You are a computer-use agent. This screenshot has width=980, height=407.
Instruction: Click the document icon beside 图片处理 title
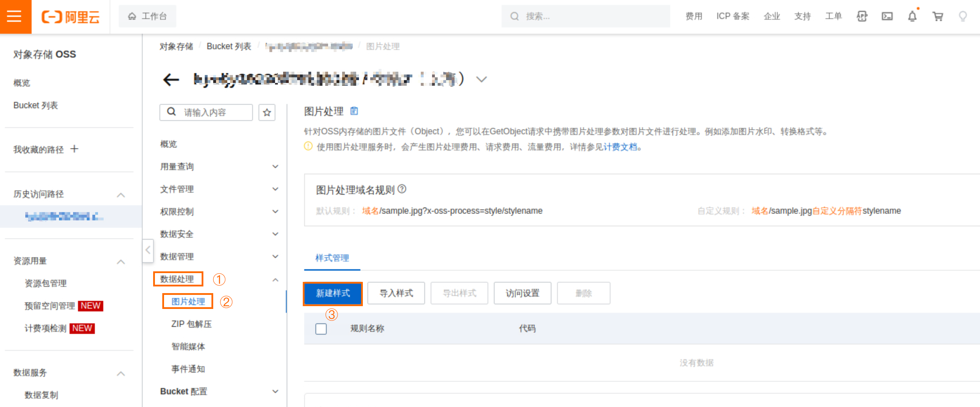point(354,111)
